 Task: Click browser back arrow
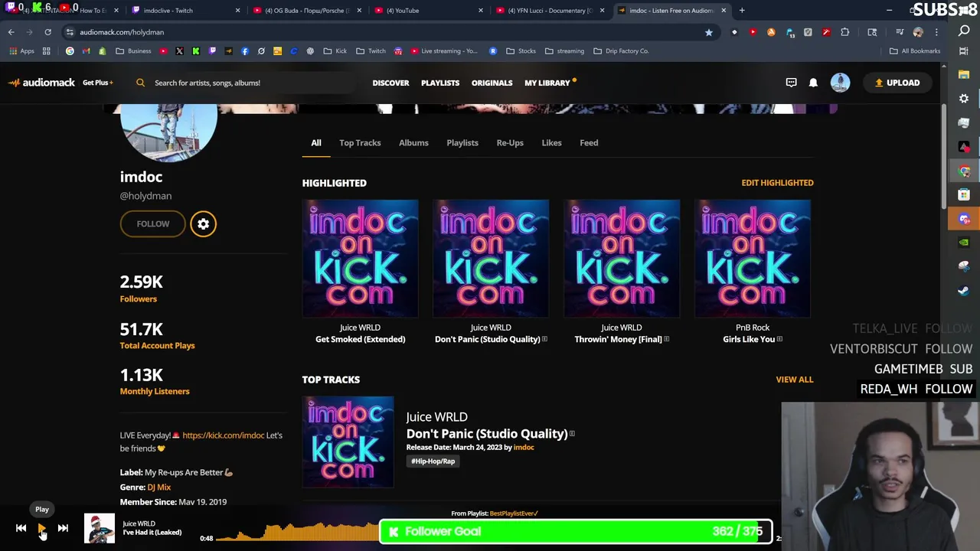[x=11, y=32]
